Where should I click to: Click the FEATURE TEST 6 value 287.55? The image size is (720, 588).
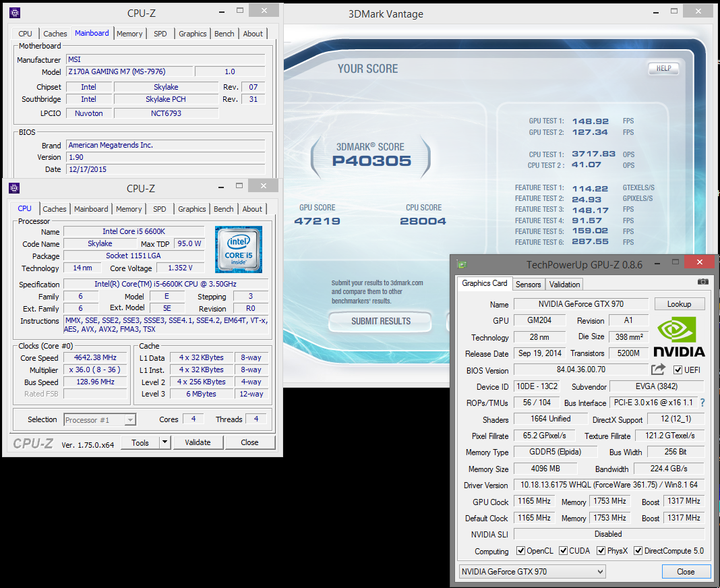pyautogui.click(x=590, y=241)
